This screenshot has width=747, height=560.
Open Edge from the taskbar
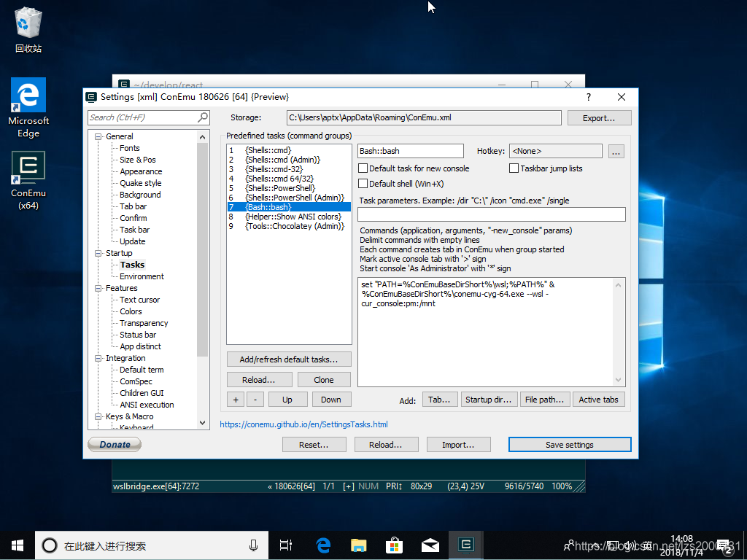[323, 545]
